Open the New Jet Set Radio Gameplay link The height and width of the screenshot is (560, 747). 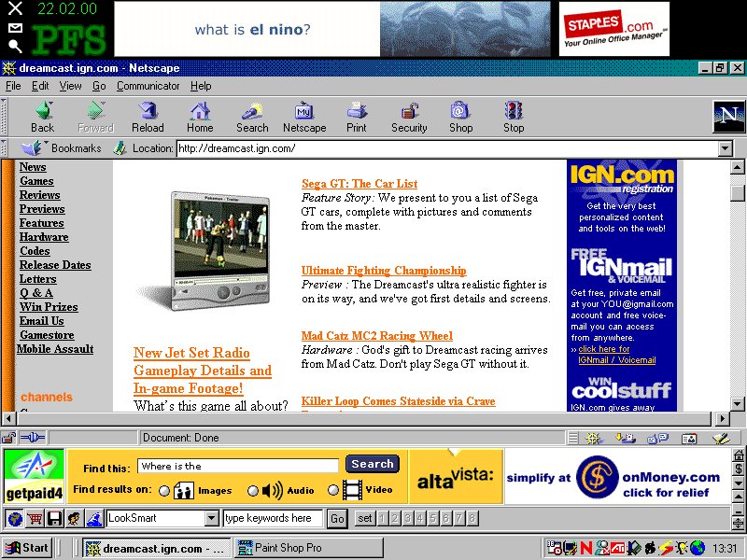point(203,371)
